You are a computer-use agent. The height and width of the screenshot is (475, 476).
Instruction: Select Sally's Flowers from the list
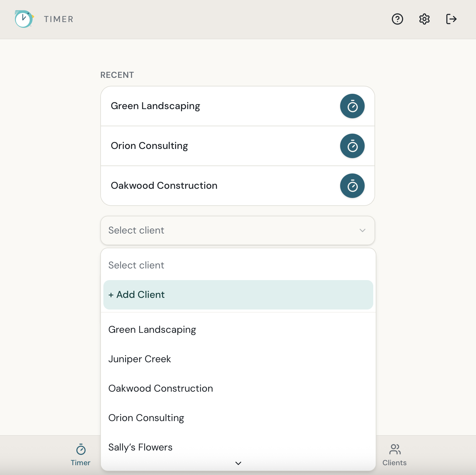238,447
